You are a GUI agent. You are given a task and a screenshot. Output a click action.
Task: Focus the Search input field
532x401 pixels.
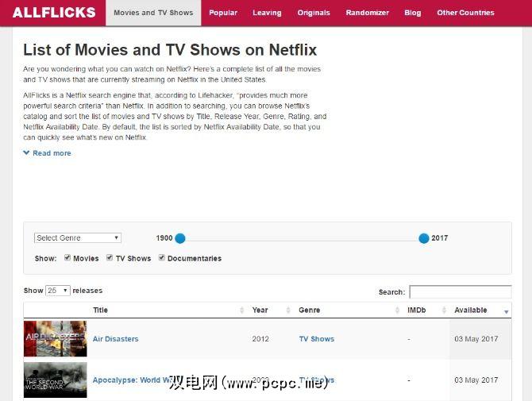coord(461,291)
